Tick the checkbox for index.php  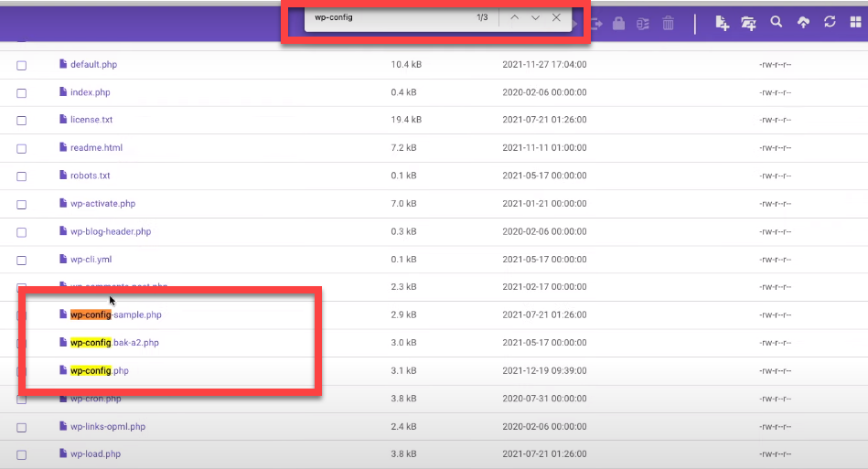(x=22, y=93)
